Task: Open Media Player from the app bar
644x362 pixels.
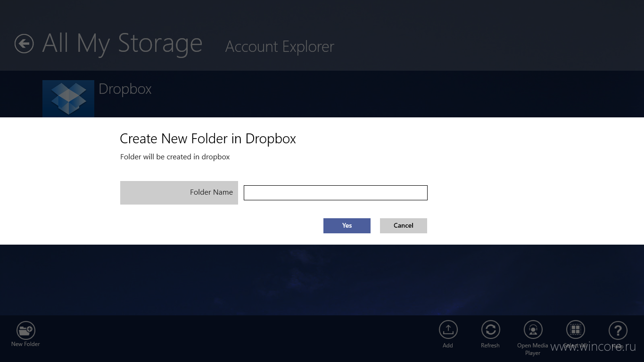Action: click(x=533, y=330)
